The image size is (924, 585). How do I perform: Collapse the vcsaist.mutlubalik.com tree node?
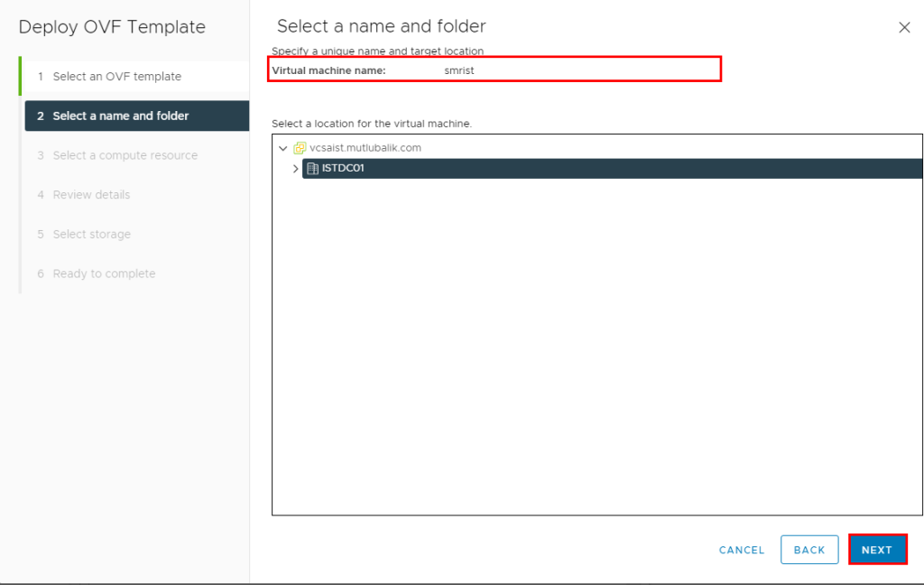[x=283, y=149]
